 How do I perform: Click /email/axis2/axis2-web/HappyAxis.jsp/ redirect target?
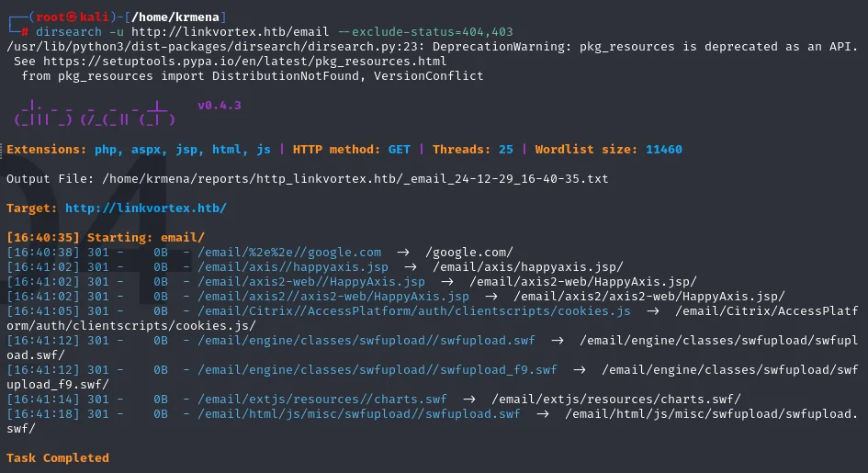click(648, 297)
